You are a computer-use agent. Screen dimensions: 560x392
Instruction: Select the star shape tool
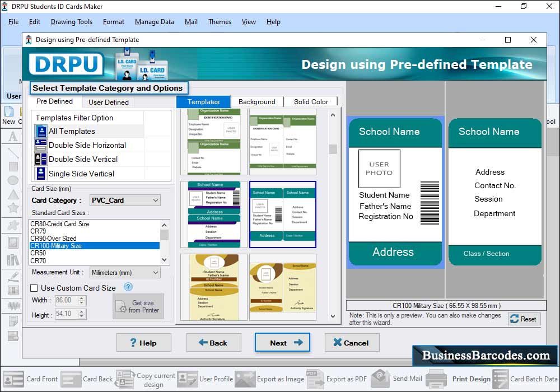[13, 208]
